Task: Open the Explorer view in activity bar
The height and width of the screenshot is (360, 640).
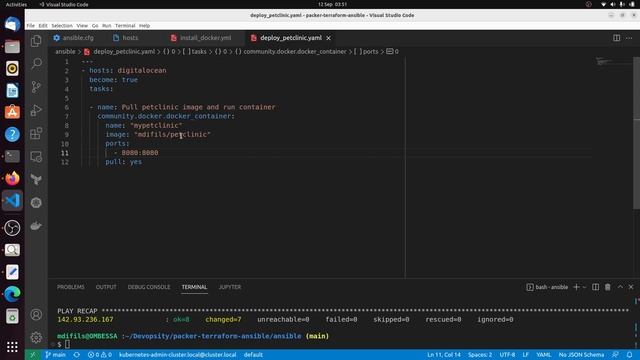Action: tap(36, 40)
